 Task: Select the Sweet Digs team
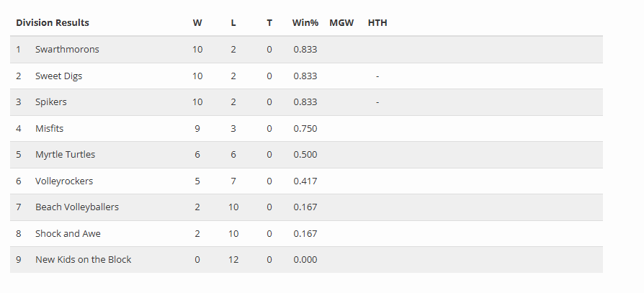click(x=60, y=76)
